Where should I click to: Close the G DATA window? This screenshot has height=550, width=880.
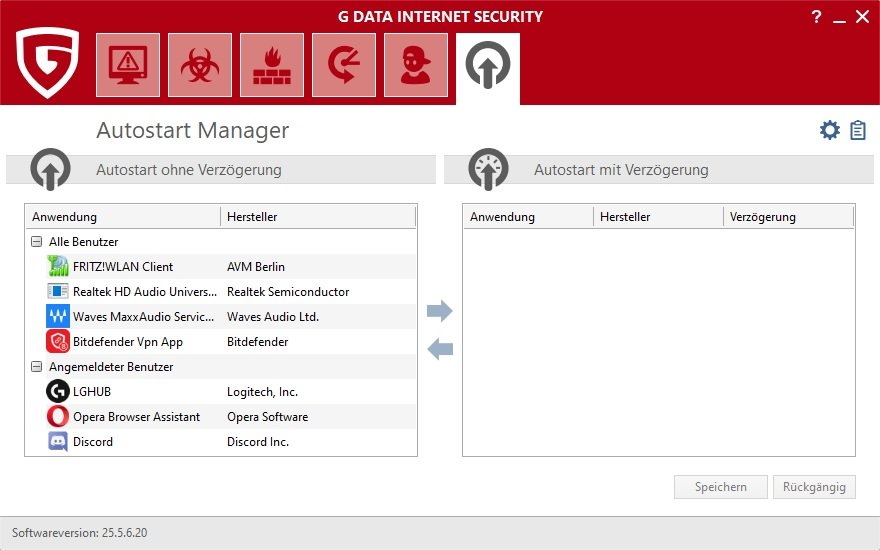(863, 17)
